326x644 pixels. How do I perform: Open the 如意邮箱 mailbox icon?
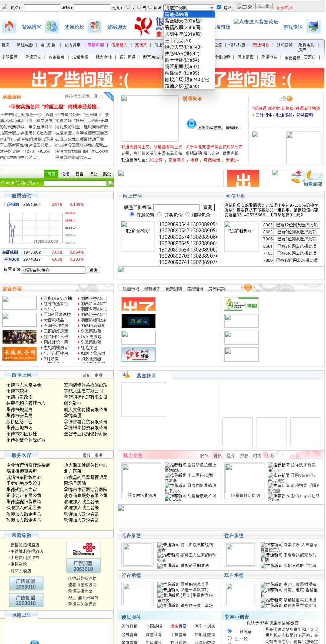click(x=307, y=178)
